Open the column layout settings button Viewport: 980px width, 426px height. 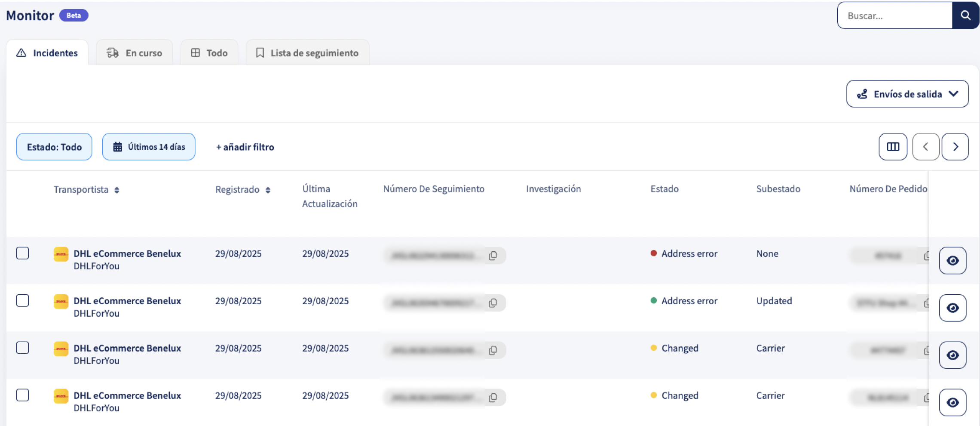[893, 147]
